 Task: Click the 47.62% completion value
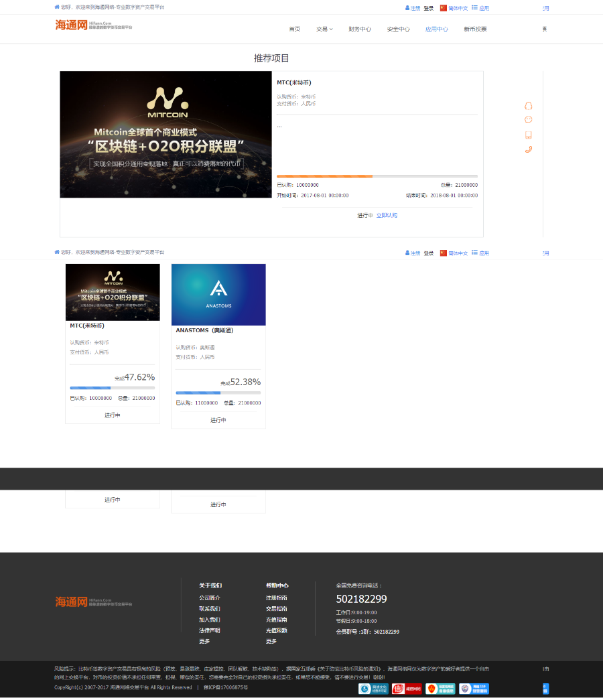(139, 377)
